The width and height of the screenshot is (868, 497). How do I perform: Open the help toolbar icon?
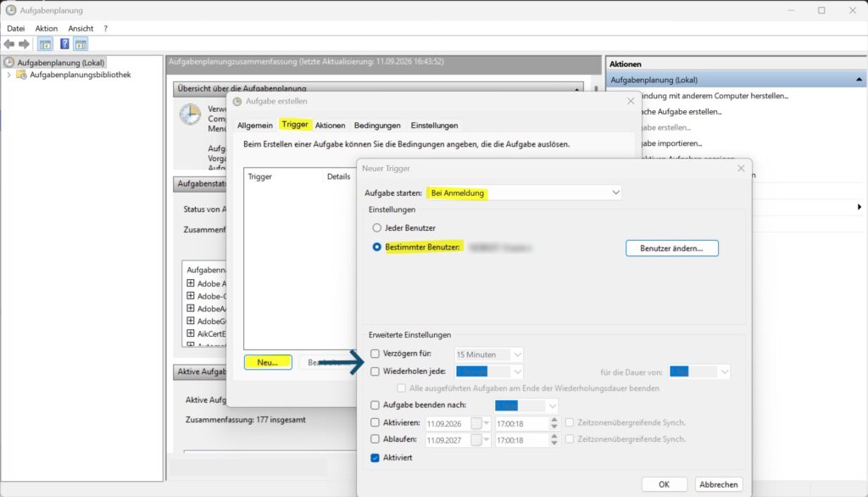(x=64, y=44)
